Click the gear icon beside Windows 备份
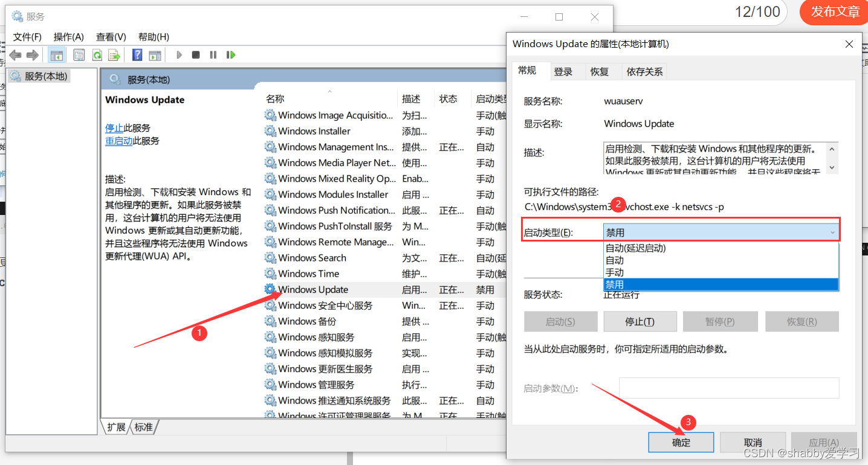The width and height of the screenshot is (868, 465). [x=270, y=321]
